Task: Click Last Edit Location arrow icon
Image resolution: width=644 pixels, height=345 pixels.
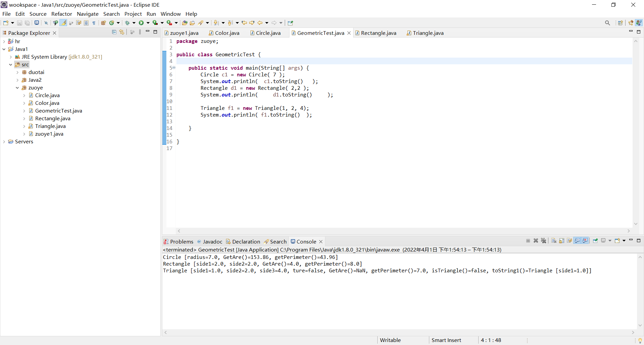Action: [244, 23]
